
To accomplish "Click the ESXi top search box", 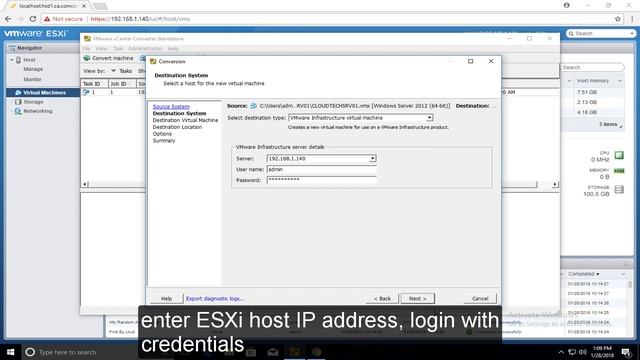I will pyautogui.click(x=600, y=33).
